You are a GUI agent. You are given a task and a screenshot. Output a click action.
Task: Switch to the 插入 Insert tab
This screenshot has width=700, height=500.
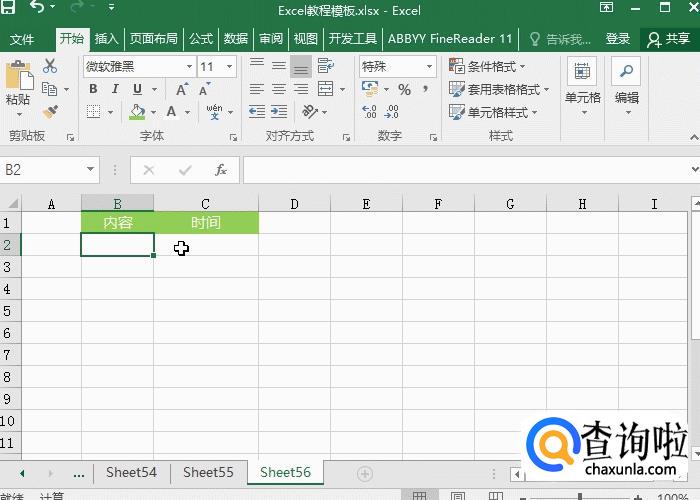[106, 39]
